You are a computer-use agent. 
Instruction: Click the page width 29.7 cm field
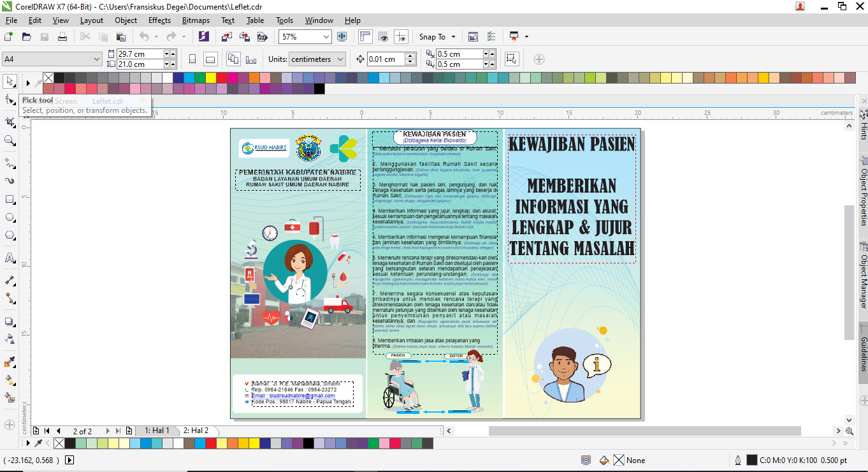(140, 54)
